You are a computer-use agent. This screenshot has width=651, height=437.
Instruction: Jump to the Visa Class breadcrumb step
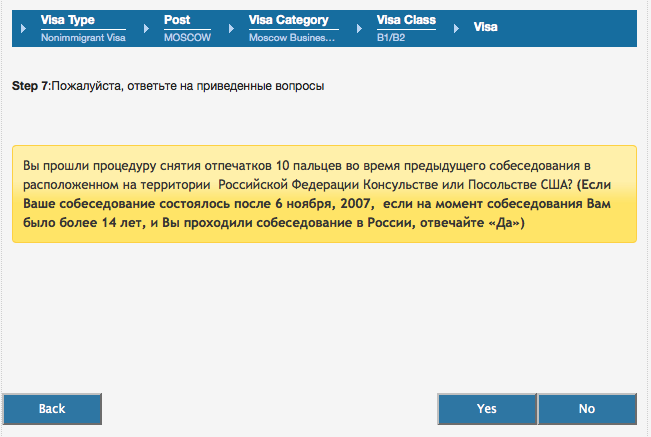(406, 19)
